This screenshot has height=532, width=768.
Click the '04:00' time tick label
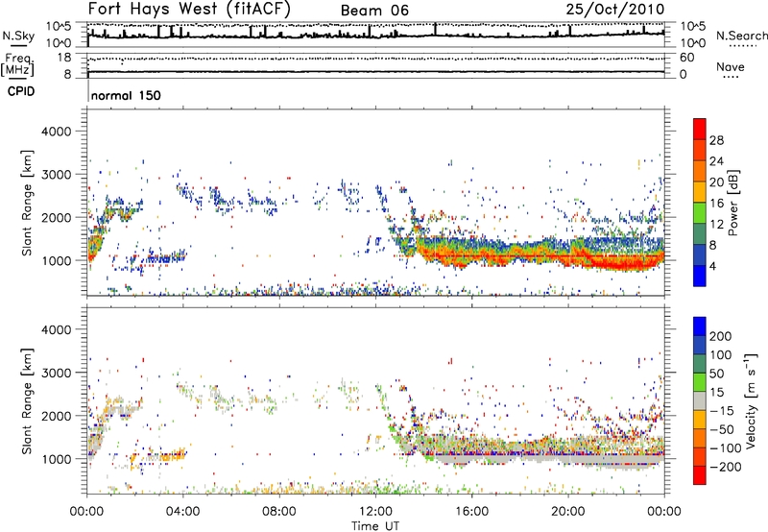point(182,512)
